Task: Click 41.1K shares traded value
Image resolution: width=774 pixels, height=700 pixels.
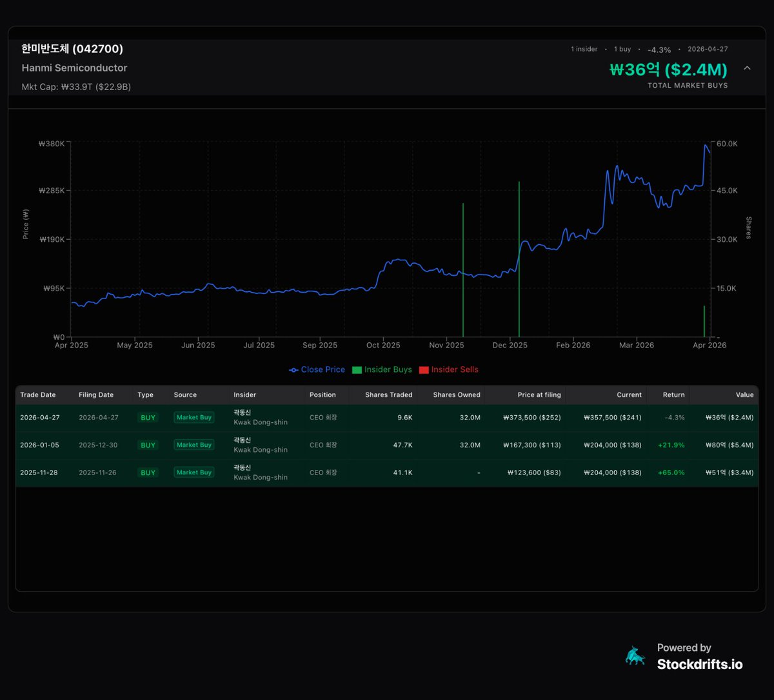Action: 403,473
